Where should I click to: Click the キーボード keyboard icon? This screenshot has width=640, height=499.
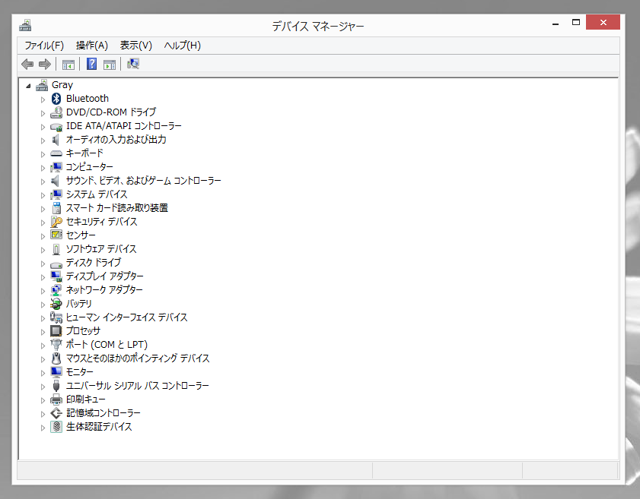pos(56,153)
